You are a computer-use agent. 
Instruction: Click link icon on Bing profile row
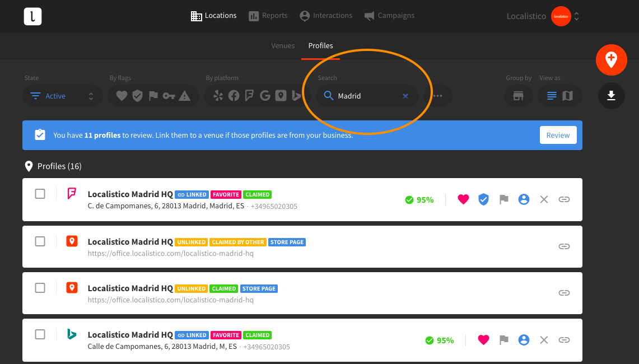pos(564,340)
